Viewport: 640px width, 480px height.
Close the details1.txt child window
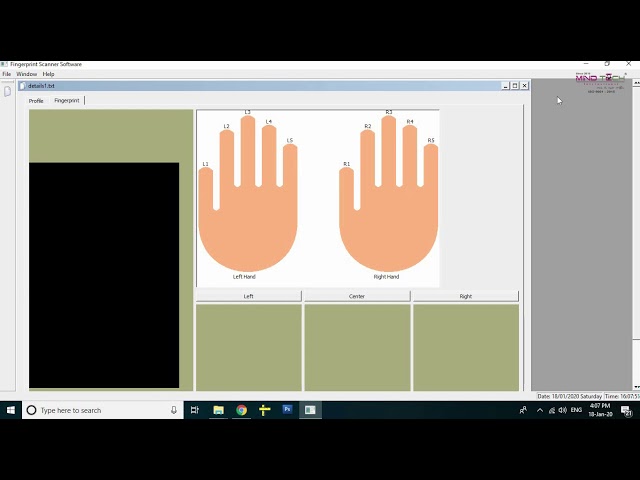click(524, 86)
